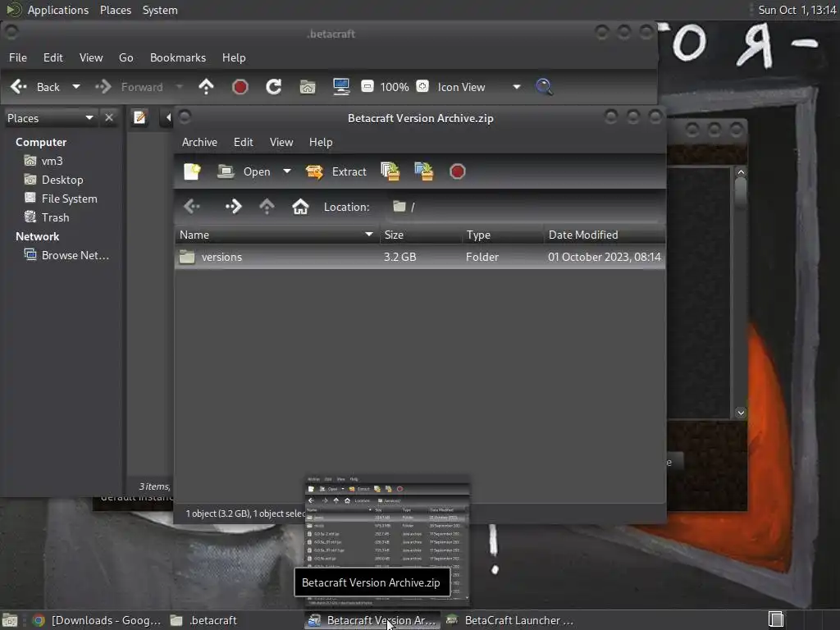Viewport: 840px width, 630px height.
Task: Close the Places sidebar with X
Action: (x=109, y=117)
